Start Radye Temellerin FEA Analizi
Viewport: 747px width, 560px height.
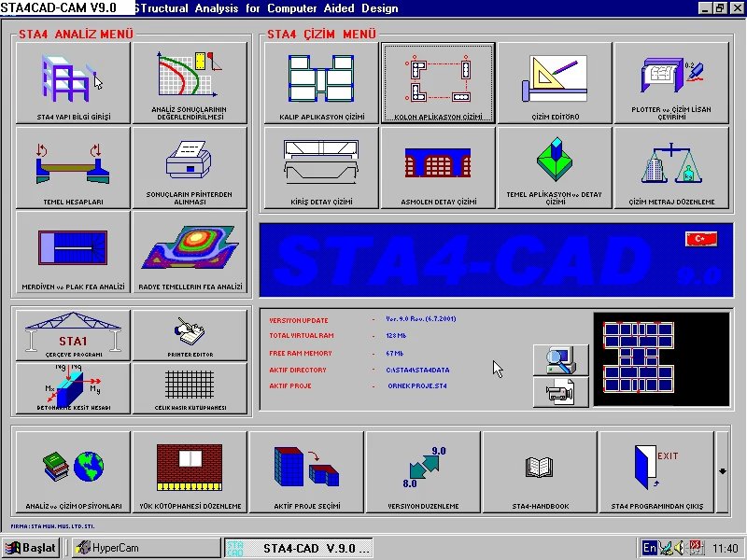pos(190,252)
